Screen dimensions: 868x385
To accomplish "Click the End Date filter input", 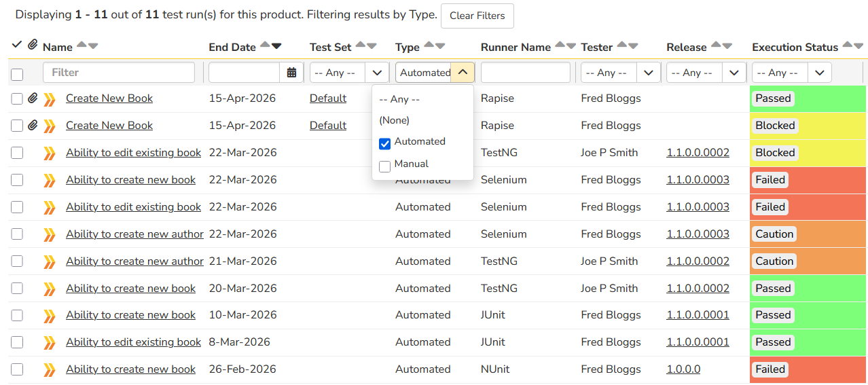I will point(245,73).
